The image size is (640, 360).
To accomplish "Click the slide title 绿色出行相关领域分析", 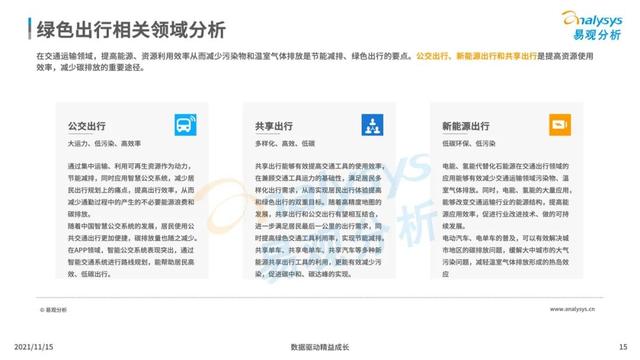I will pos(131,30).
